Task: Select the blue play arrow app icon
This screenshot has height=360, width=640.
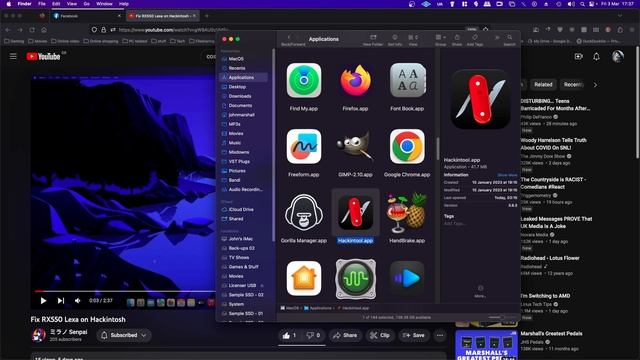Action: (x=407, y=278)
